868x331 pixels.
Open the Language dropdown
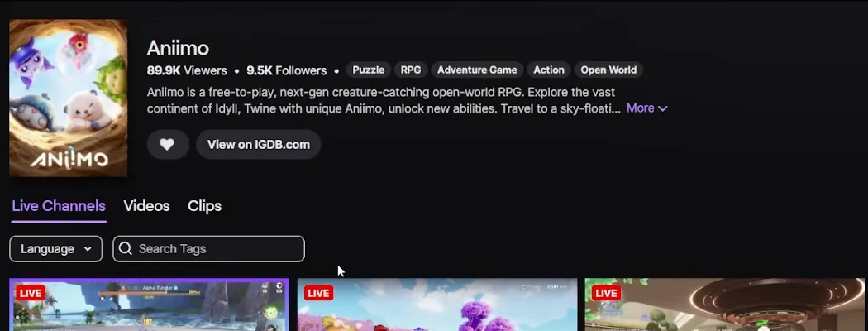pyautogui.click(x=56, y=249)
